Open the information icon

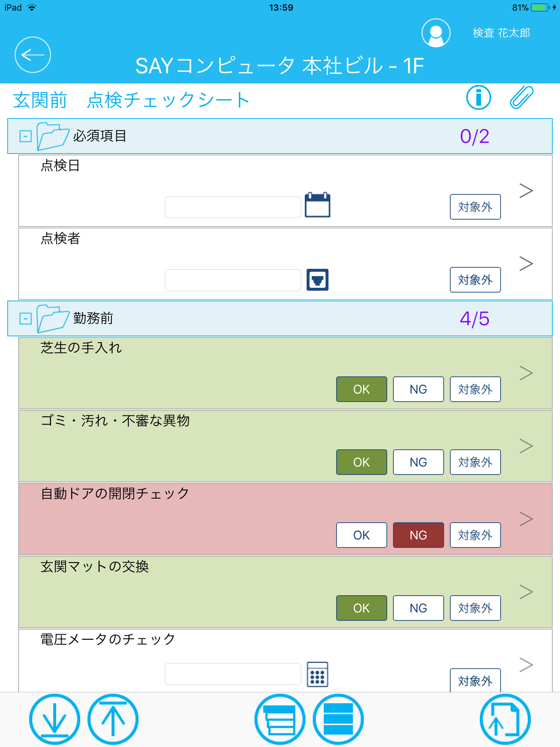[478, 98]
